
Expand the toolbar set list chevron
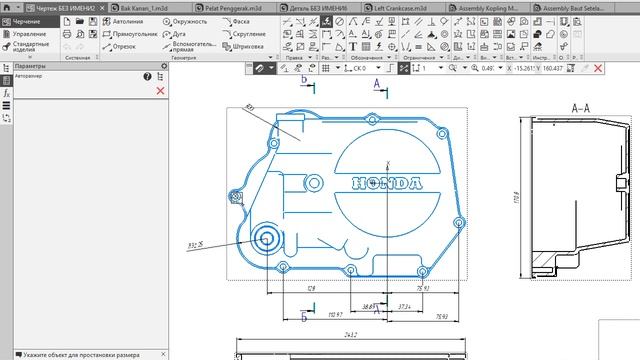(x=30, y=57)
